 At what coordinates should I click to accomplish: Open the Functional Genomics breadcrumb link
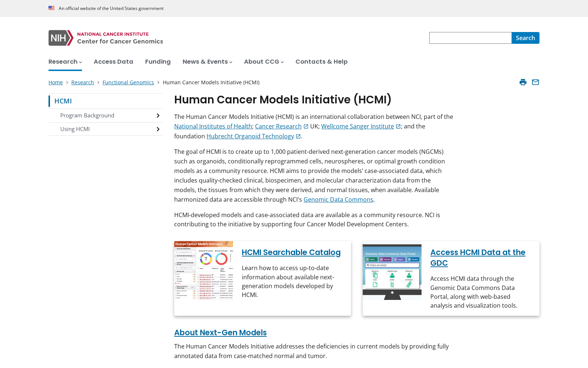(x=128, y=82)
